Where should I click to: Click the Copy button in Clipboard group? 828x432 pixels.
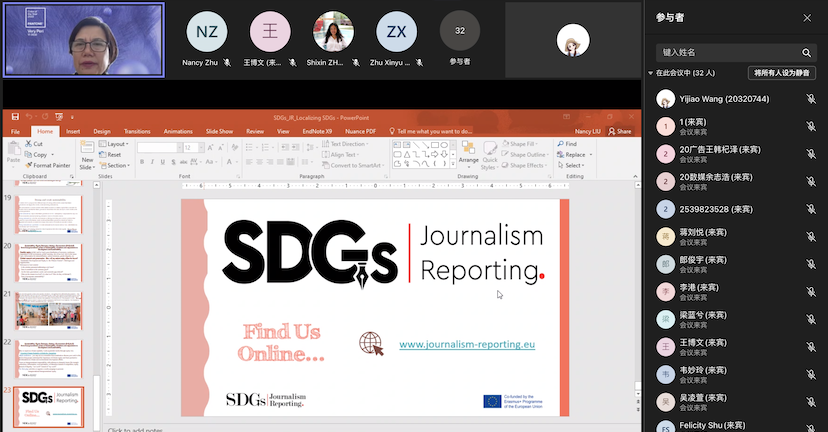click(38, 155)
